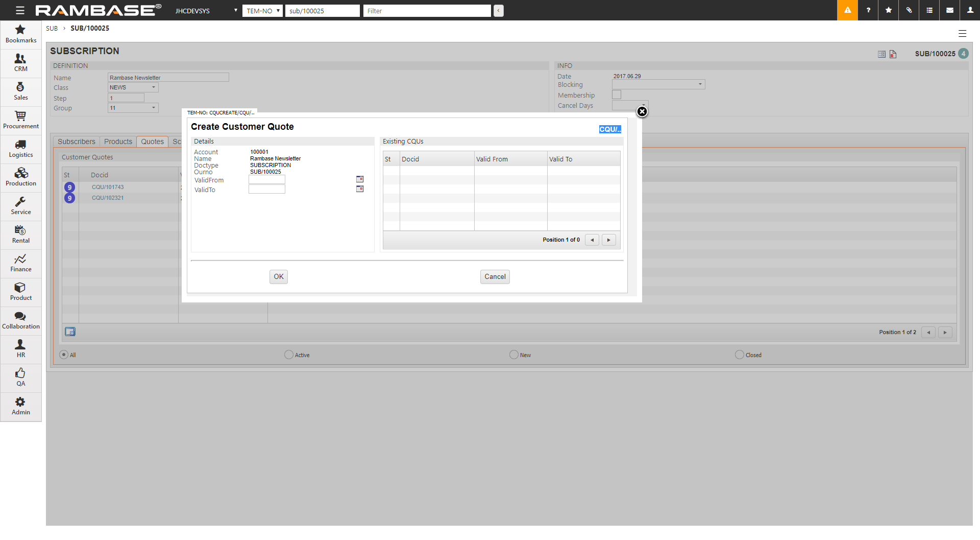Open the Finance module in sidebar
The height and width of the screenshot is (540, 980).
click(21, 264)
